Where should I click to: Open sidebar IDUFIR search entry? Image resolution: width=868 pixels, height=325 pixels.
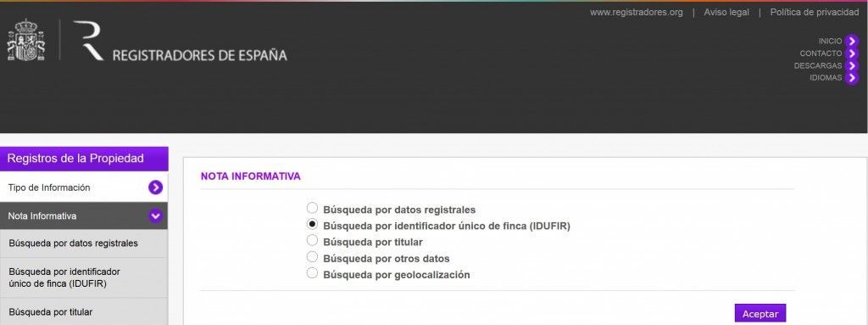pos(84,277)
